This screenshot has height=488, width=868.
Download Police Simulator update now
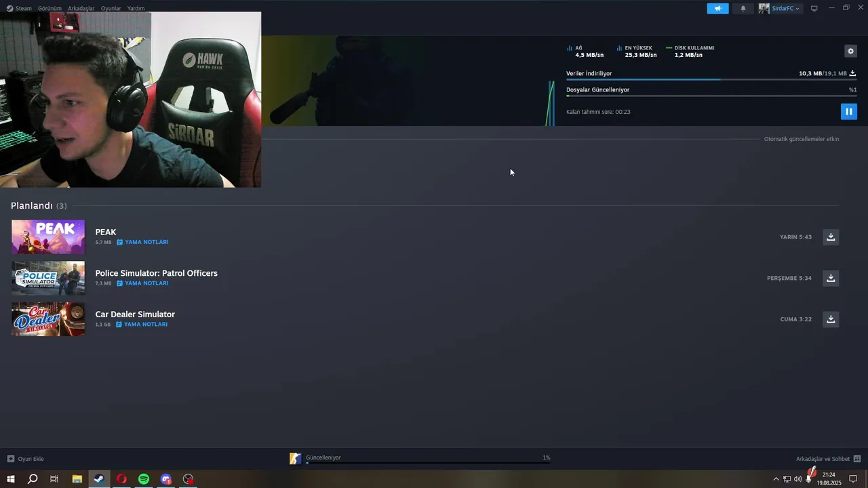tap(831, 278)
